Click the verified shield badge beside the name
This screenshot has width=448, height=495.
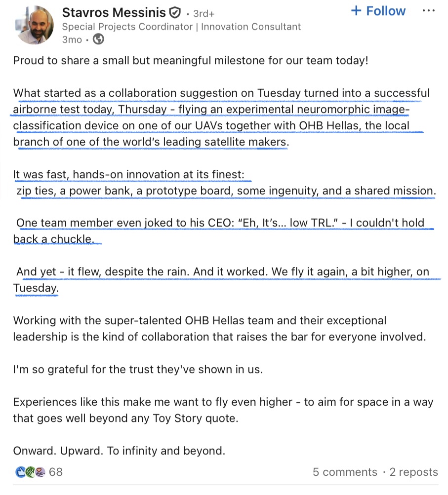point(175,13)
